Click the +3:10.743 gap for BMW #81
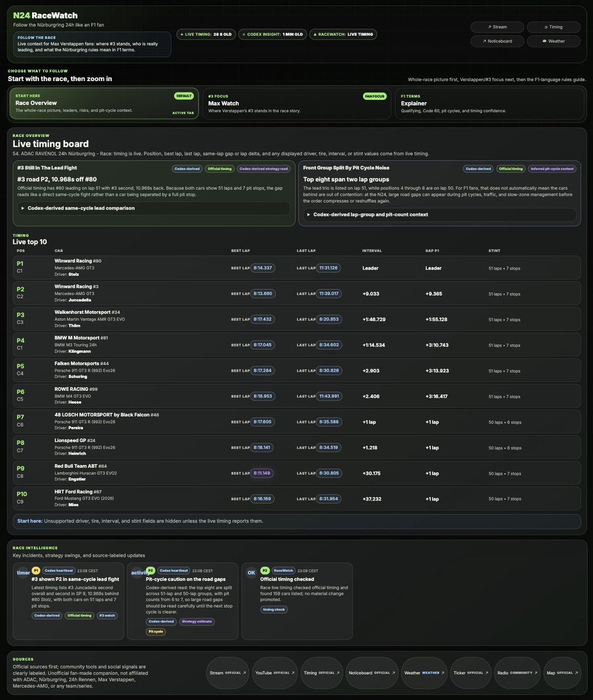 click(x=437, y=345)
